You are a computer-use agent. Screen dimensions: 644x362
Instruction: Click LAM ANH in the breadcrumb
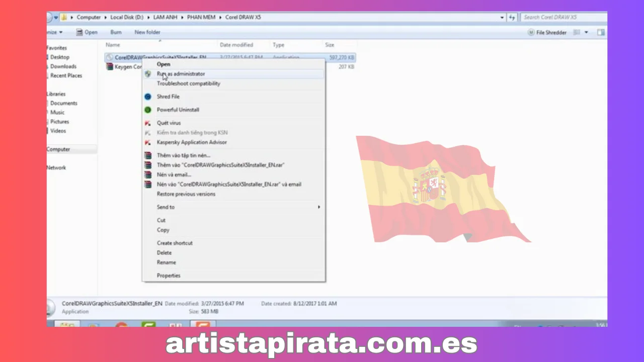coord(165,17)
